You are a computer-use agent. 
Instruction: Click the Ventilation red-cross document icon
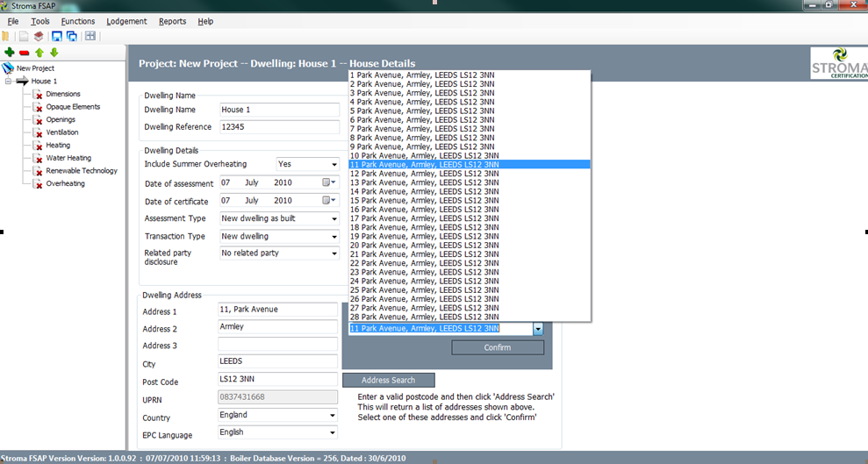38,132
